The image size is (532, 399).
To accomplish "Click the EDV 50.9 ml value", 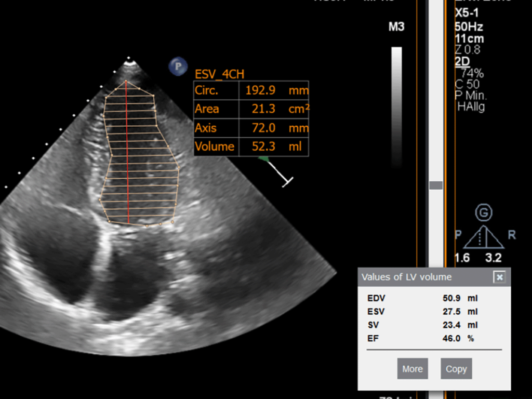I will pos(451,298).
